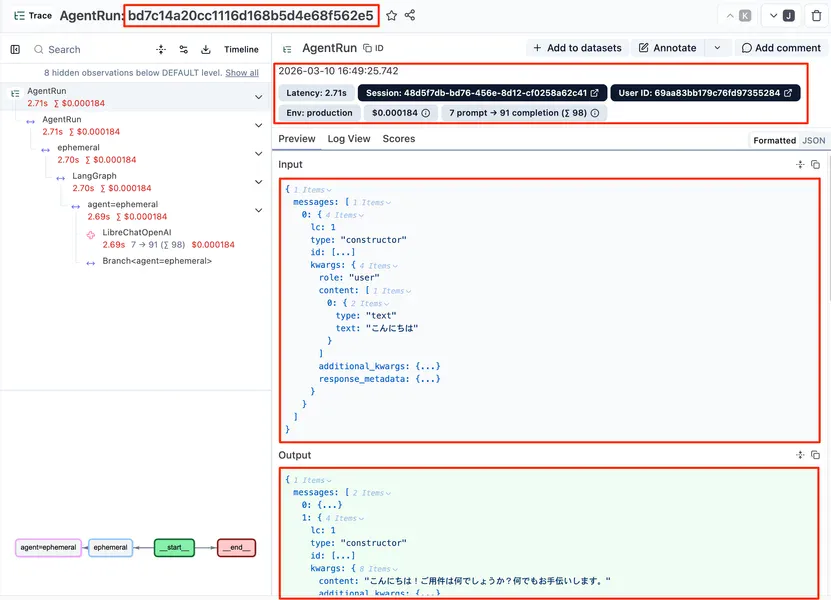Collapse the kwargs node in Input

[397, 266]
